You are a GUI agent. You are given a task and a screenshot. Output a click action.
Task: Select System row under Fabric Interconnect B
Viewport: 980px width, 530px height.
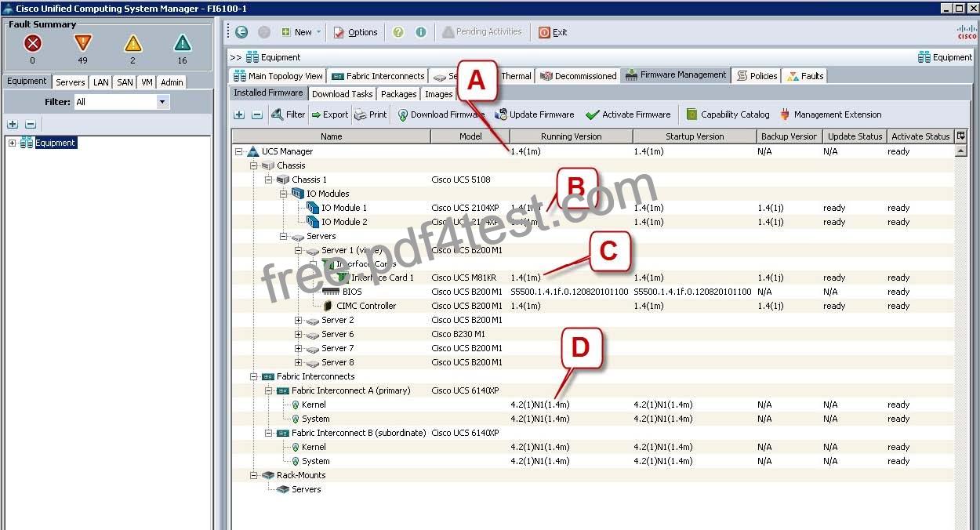[x=593, y=461]
